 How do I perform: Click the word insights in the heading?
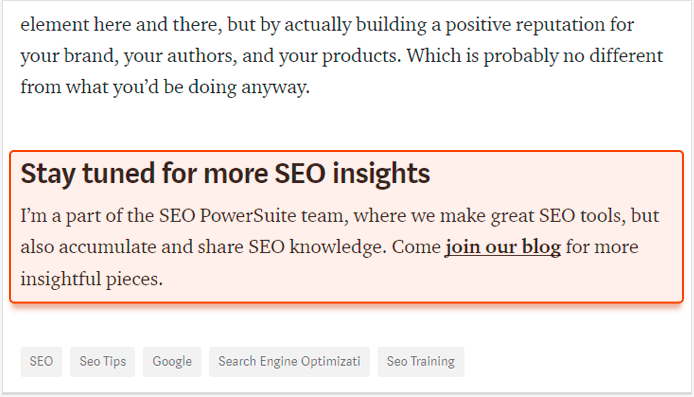(x=381, y=173)
